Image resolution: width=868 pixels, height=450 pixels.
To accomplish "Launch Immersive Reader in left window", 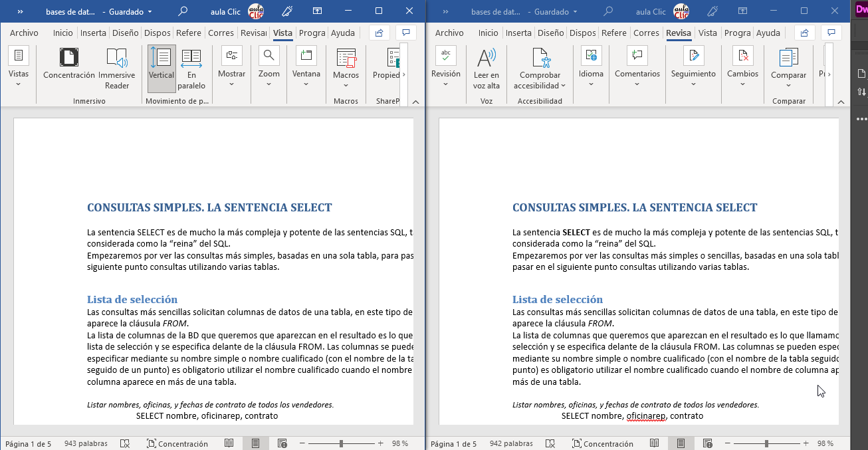I will point(117,68).
